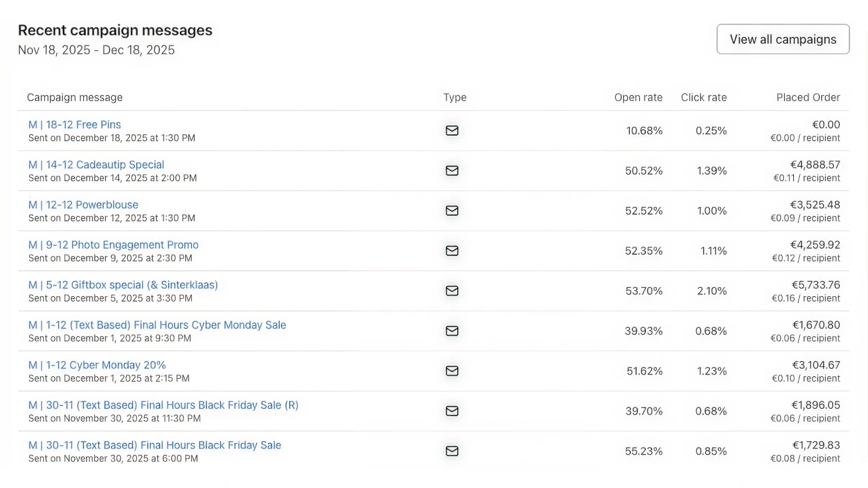This screenshot has height=488, width=868.
Task: Click envelope icon for Photo Engagement Promo
Action: [452, 251]
